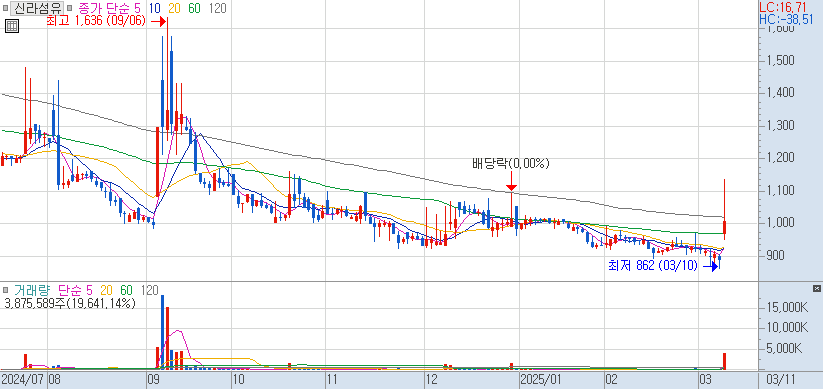
Task: Click the 12 month date axis label
Action: pyautogui.click(x=431, y=379)
